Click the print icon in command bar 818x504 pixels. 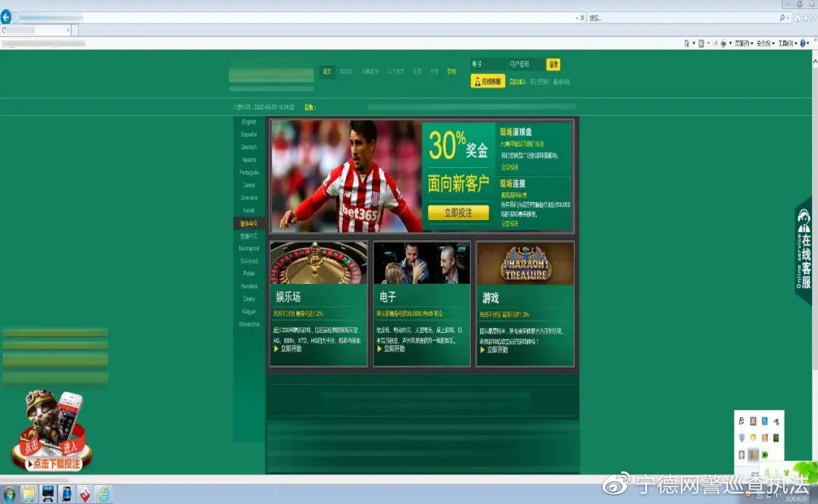coord(723,43)
